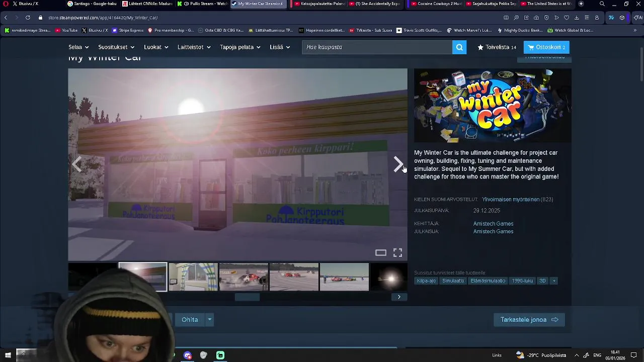The height and width of the screenshot is (362, 644).
Task: Open the shopping cart Ostoskori button
Action: pos(546,47)
